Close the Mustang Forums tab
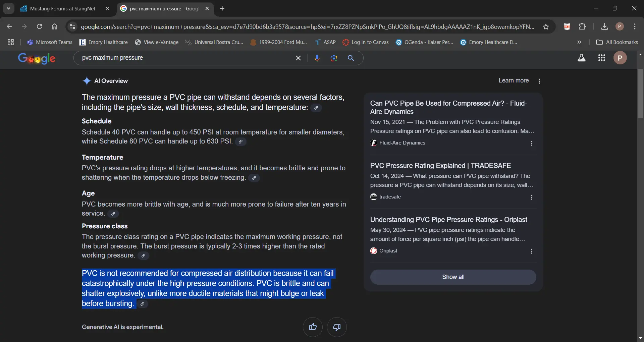 107,8
